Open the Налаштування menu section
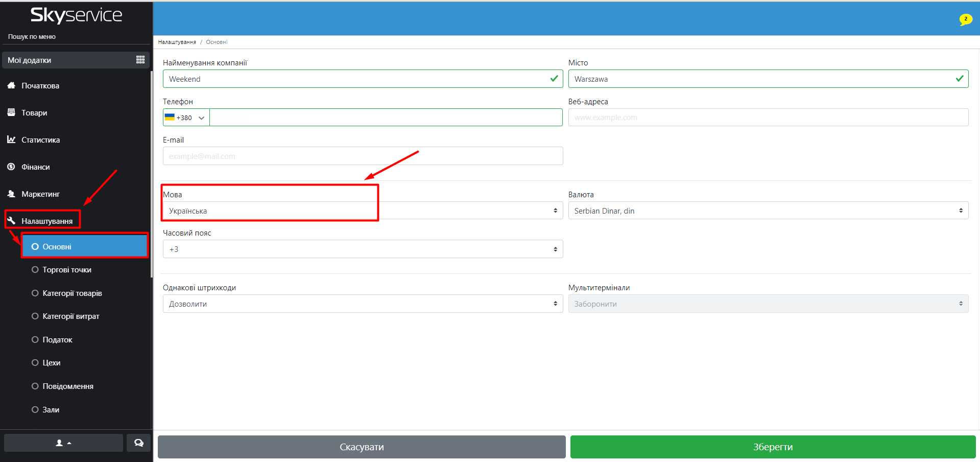This screenshot has width=980, height=462. [x=46, y=221]
